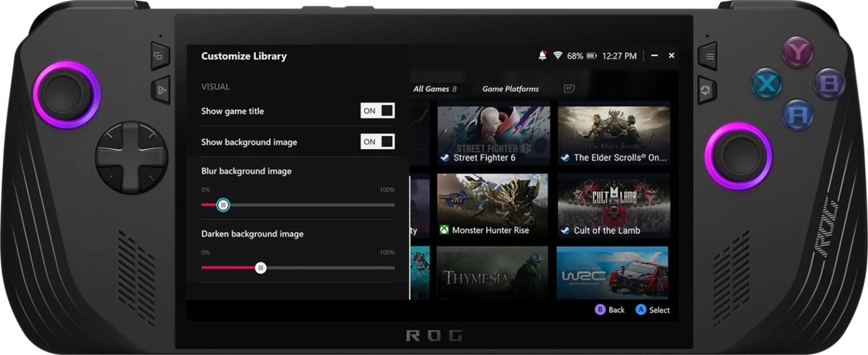Click the "Street Fighter 6" title text
The image size is (868, 355).
click(x=484, y=158)
